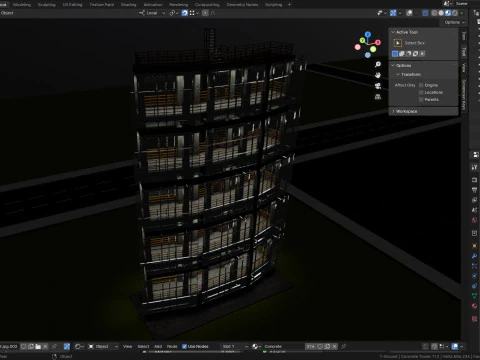Toggle viewport gizmos display icon
Viewport: 480px width, 360px height.
(393, 13)
